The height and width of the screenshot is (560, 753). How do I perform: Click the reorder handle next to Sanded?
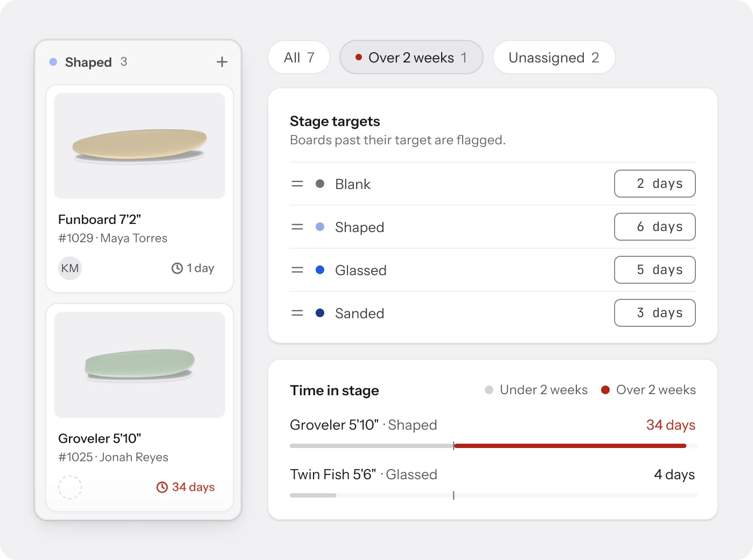(x=297, y=313)
